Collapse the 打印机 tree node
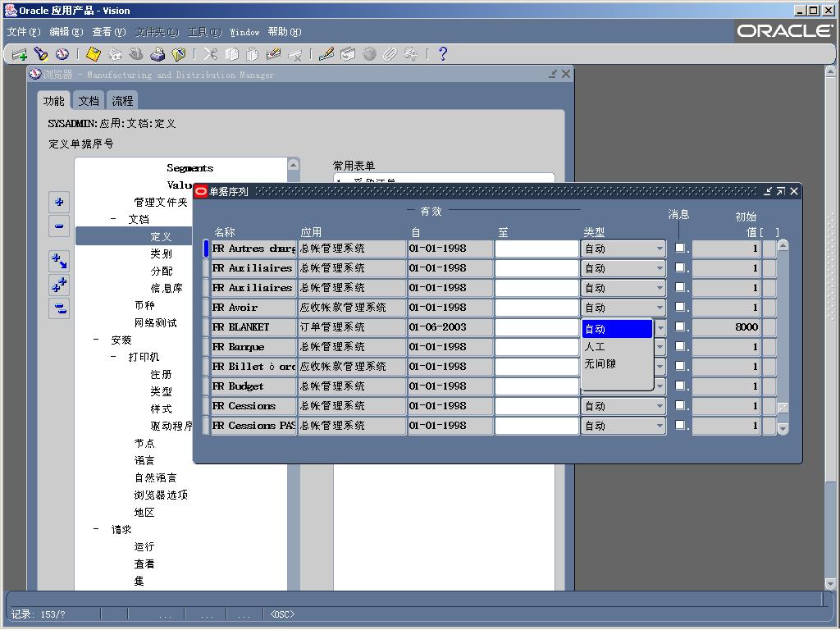 [113, 357]
